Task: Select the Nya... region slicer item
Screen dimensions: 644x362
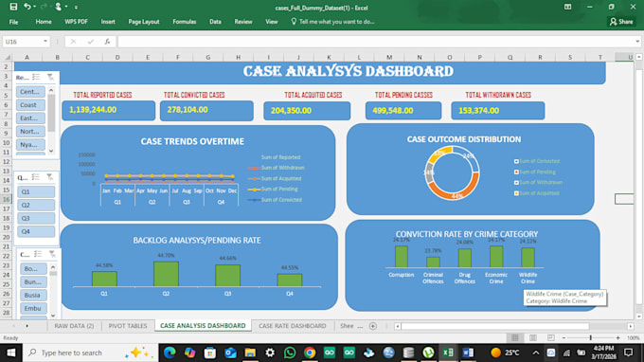Action: pos(30,145)
